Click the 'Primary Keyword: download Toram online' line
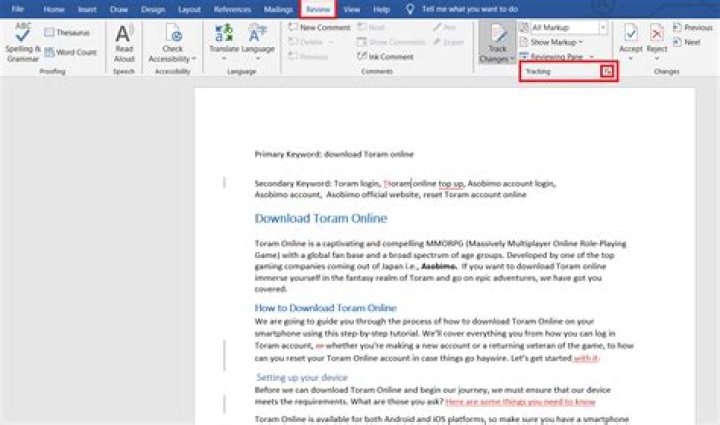720x425 pixels. click(334, 154)
